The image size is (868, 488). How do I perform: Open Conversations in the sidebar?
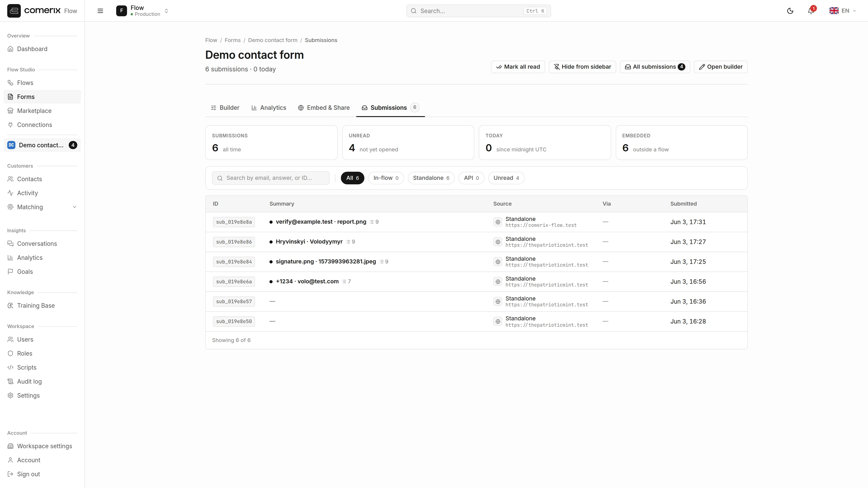[42, 244]
